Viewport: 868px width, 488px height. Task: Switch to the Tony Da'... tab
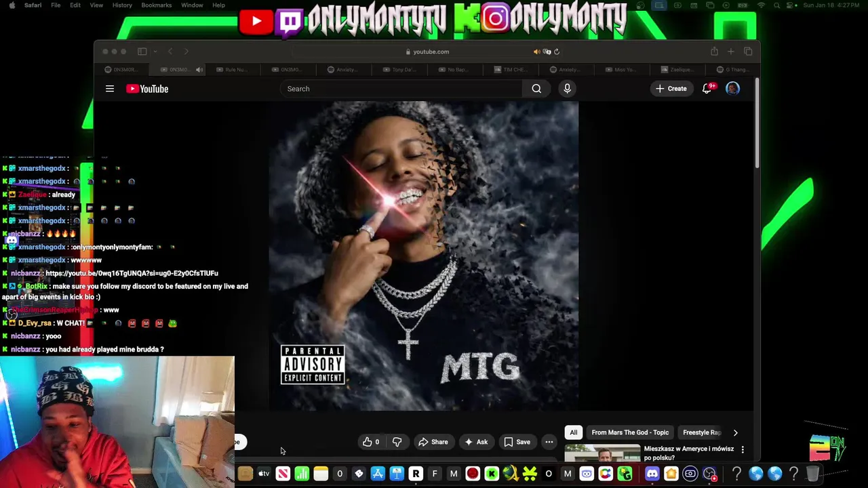[399, 69]
